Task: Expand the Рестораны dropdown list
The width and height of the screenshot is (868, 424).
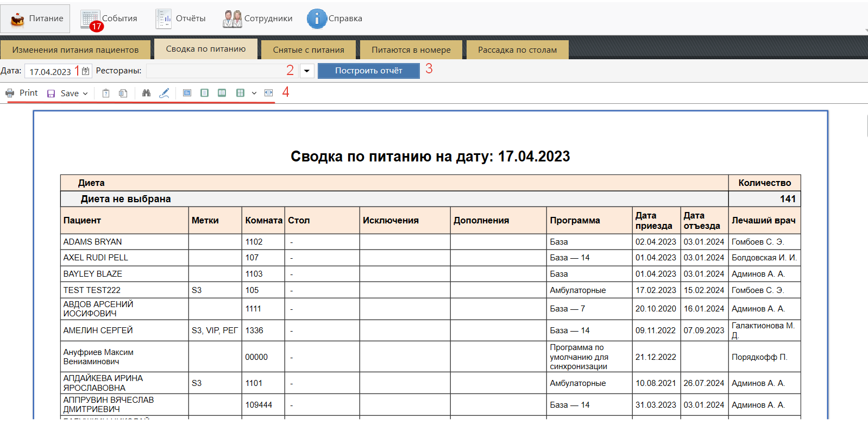Action: tap(307, 71)
